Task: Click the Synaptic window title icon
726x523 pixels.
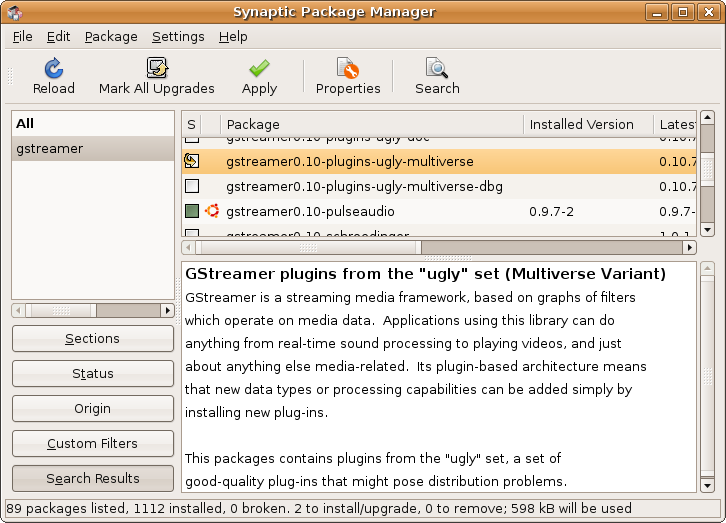Action: tap(14, 12)
